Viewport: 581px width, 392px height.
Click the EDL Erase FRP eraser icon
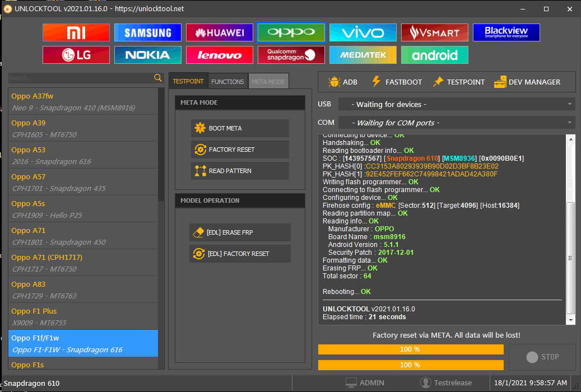(198, 232)
